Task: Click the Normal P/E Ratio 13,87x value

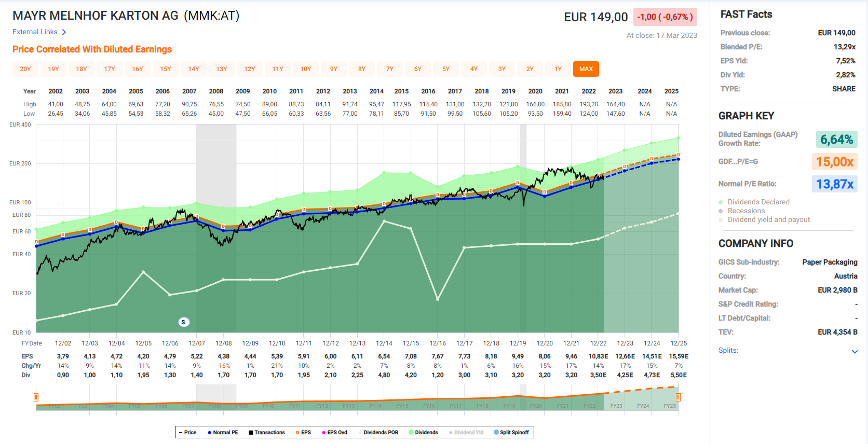Action: (834, 184)
